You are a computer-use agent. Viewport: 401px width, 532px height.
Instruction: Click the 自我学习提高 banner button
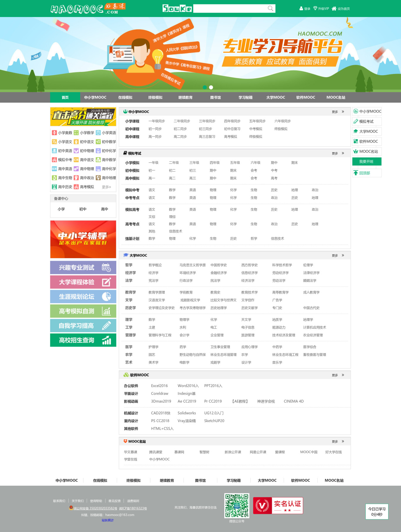click(83, 326)
